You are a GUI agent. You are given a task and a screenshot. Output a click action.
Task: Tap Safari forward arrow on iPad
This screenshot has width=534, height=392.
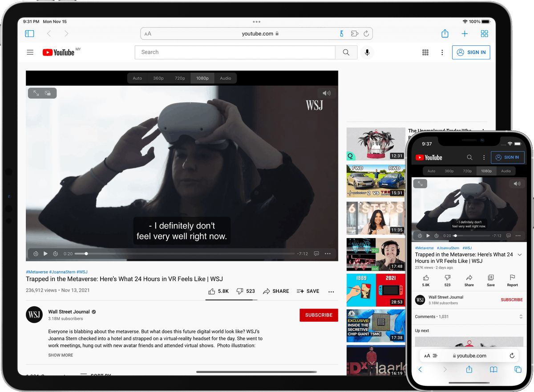pos(66,33)
